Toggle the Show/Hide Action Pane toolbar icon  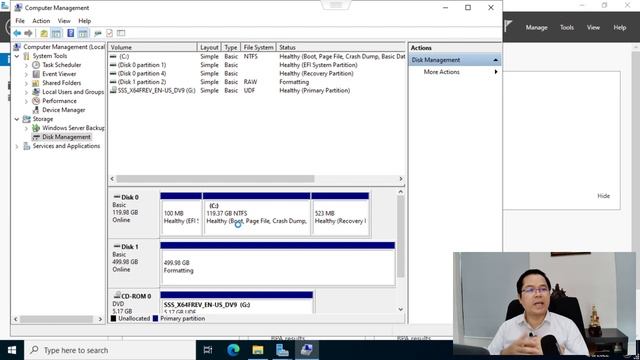(x=83, y=33)
